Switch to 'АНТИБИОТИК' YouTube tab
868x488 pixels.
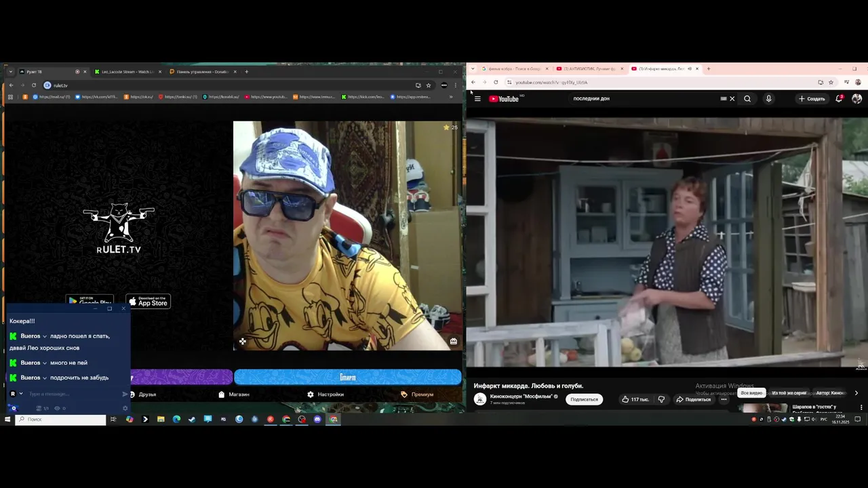point(589,68)
